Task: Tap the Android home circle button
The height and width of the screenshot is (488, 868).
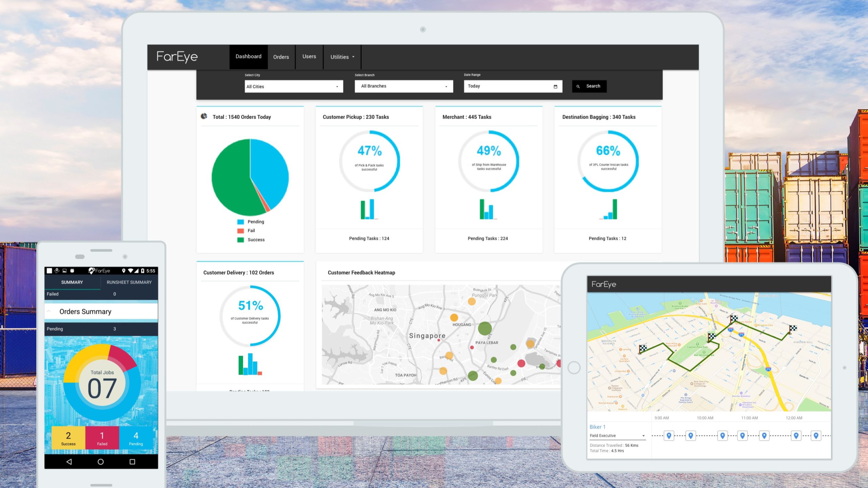Action: (x=101, y=462)
